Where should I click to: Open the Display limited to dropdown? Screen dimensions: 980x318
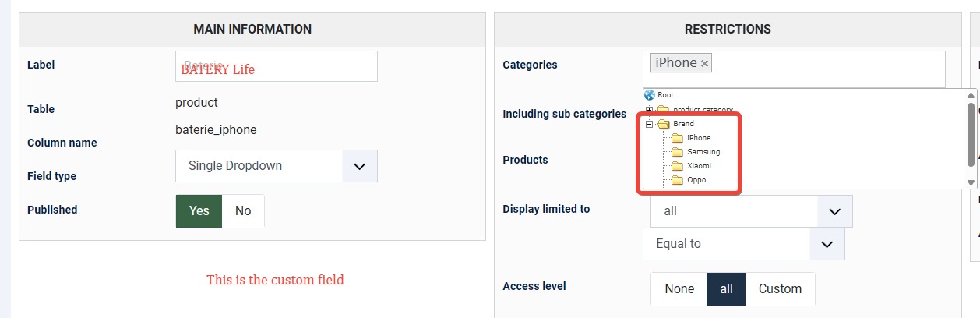click(834, 211)
